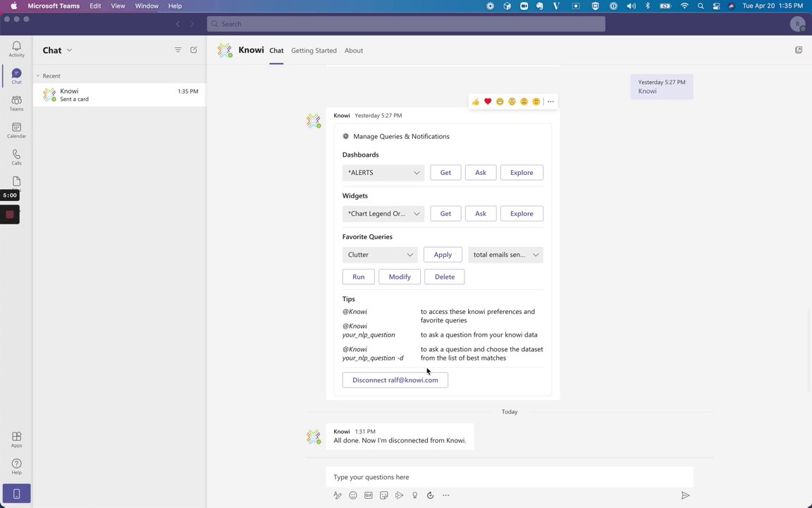Open the Praise lightbulb icon
812x508 pixels.
414,495
